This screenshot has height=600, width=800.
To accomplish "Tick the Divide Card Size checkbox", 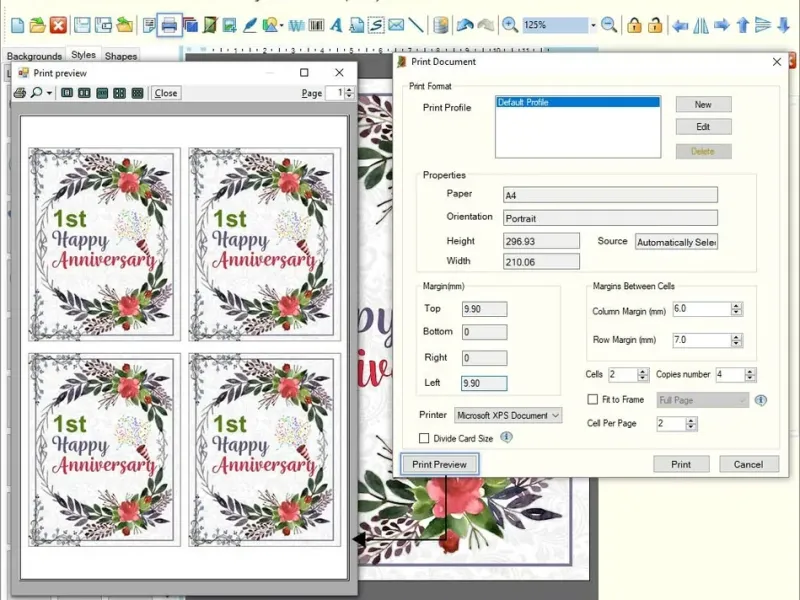I will pyautogui.click(x=424, y=438).
